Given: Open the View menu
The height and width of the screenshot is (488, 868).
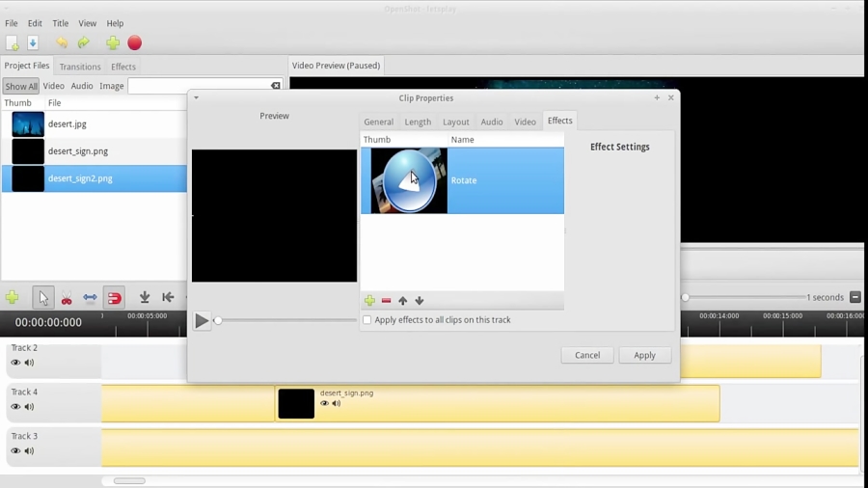Looking at the screenshot, I should pyautogui.click(x=87, y=23).
